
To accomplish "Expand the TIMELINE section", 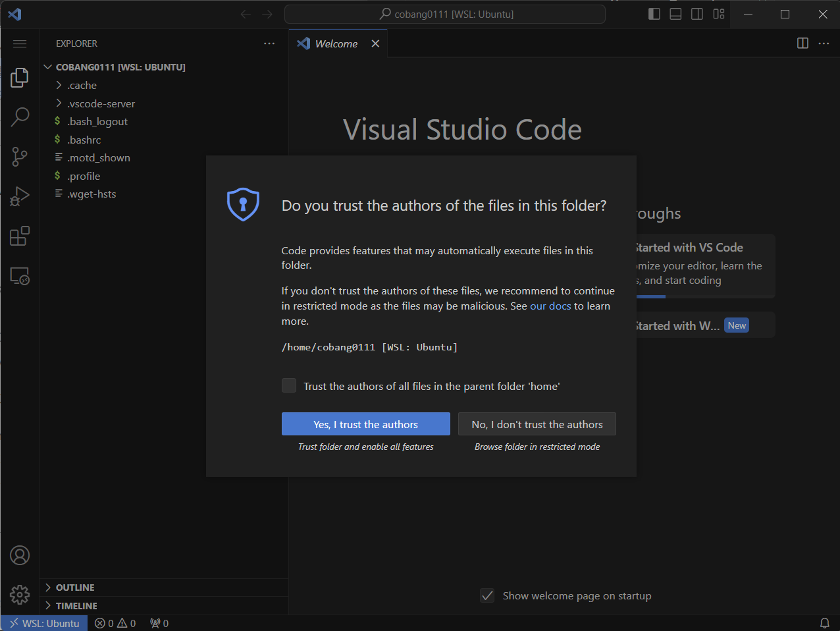I will 163,606.
